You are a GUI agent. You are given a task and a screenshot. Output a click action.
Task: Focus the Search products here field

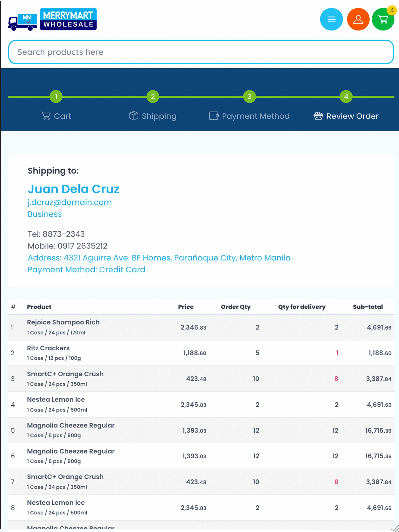[201, 52]
